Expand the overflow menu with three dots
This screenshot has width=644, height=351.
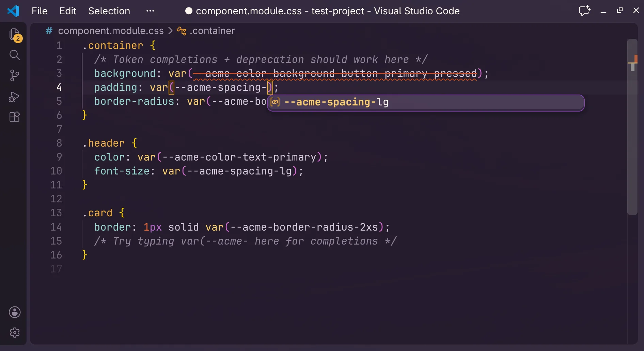[150, 11]
